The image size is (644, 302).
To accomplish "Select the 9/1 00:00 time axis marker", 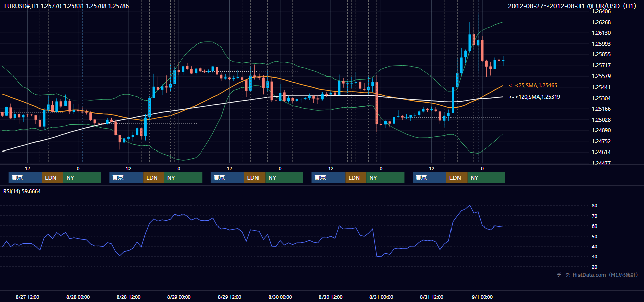I will [482, 297].
